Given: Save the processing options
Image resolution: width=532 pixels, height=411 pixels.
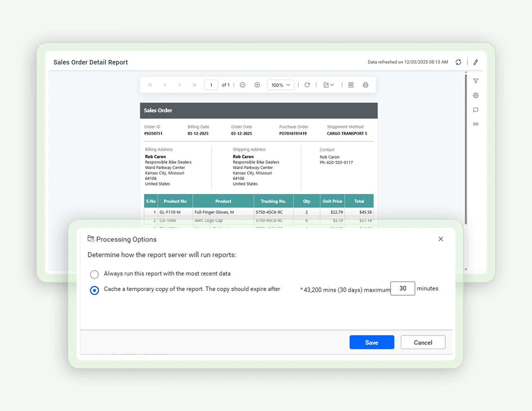Looking at the screenshot, I should [x=372, y=342].
